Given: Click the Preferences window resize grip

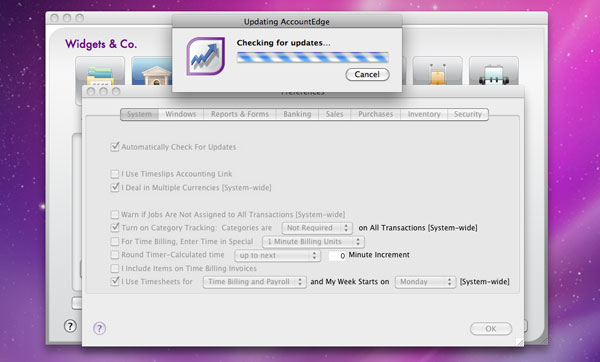Looking at the screenshot, I should [519, 341].
